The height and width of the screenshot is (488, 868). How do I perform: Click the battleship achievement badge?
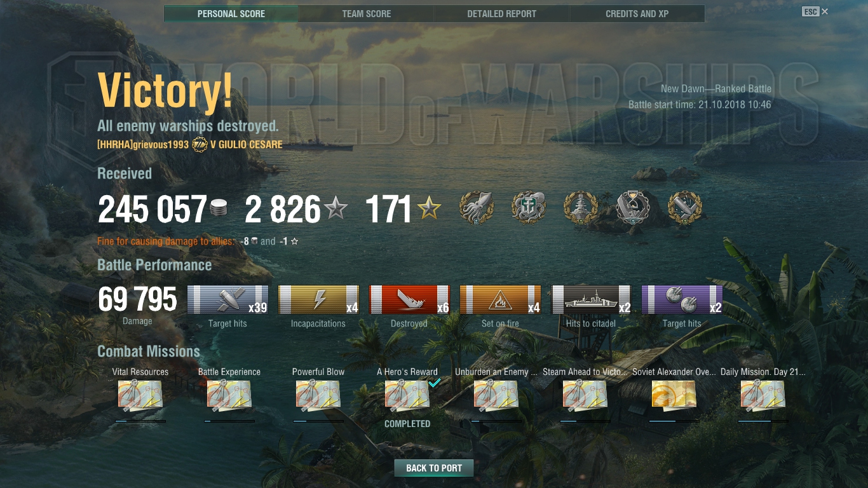(581, 207)
